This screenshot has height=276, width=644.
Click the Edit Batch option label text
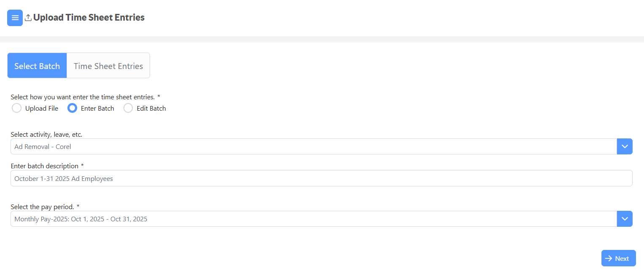tap(151, 109)
